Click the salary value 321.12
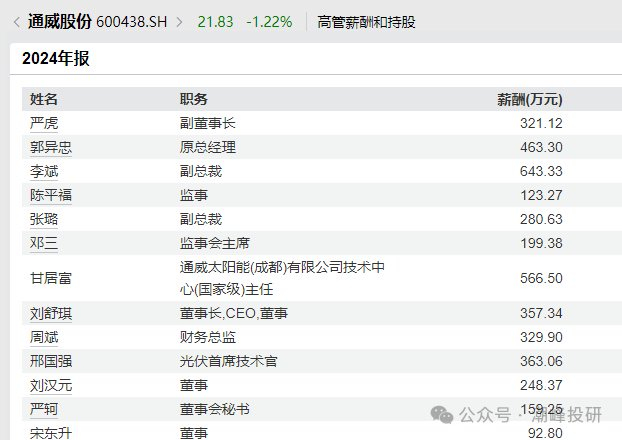Viewport: 622px width, 440px height. pos(541,123)
